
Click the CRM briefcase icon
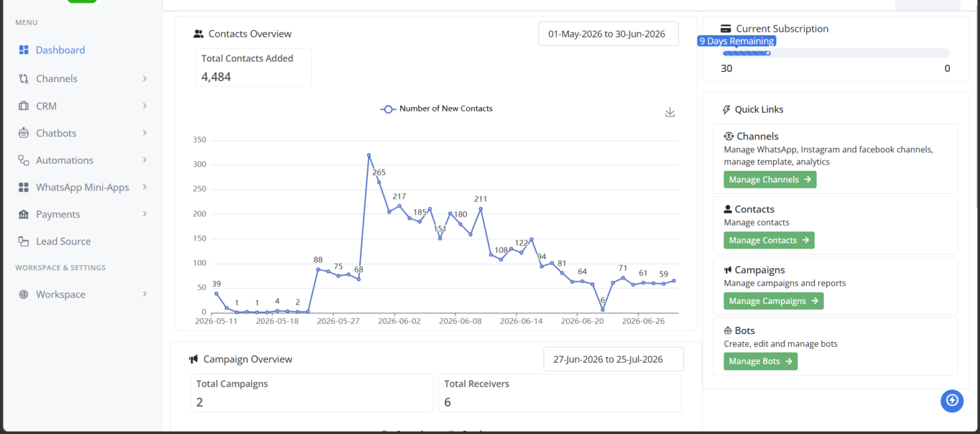point(24,106)
